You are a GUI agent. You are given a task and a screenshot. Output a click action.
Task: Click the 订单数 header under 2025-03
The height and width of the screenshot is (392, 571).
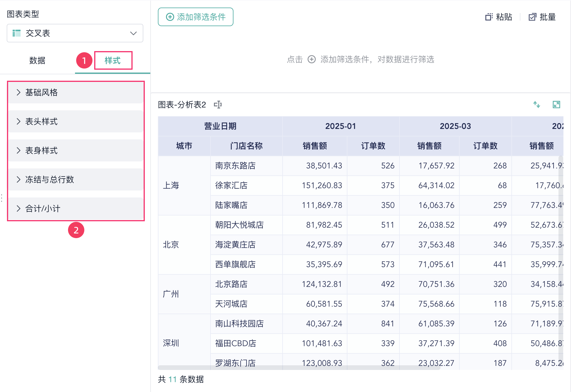486,146
